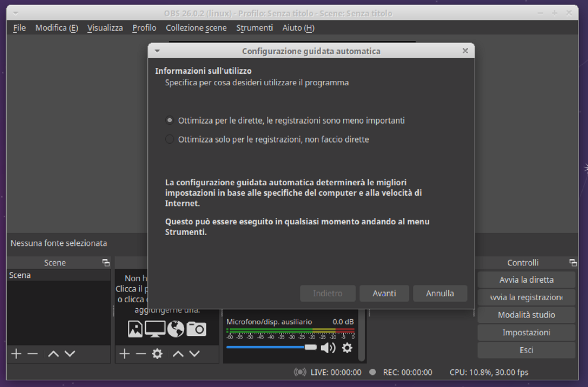Image resolution: width=588 pixels, height=387 pixels.
Task: Click the display capture source icon
Action: pos(155,329)
